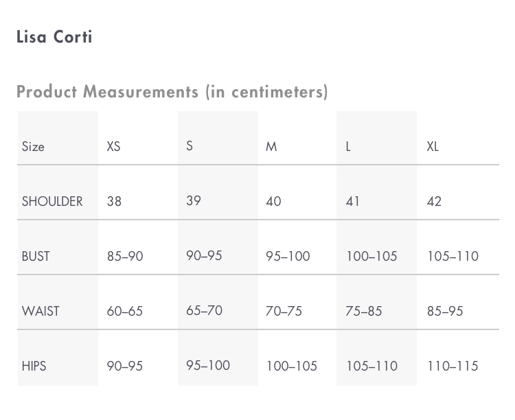
Task: Select shoulder value 38 for XS
Action: tap(114, 201)
